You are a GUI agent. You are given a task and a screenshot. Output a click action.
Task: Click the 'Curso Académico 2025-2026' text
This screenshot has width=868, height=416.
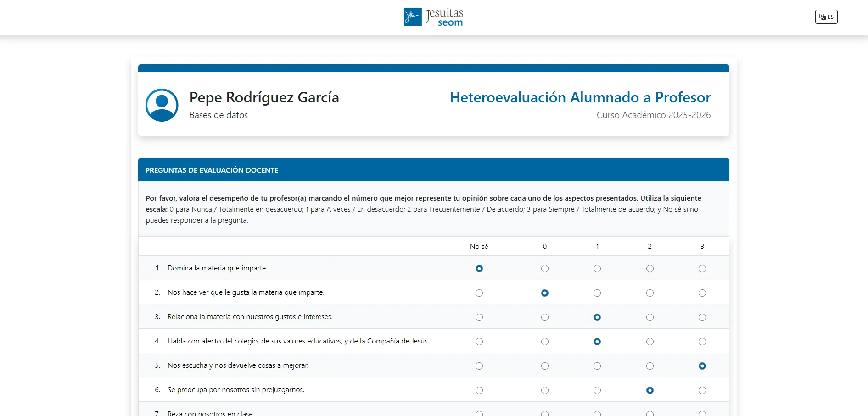pyautogui.click(x=654, y=115)
